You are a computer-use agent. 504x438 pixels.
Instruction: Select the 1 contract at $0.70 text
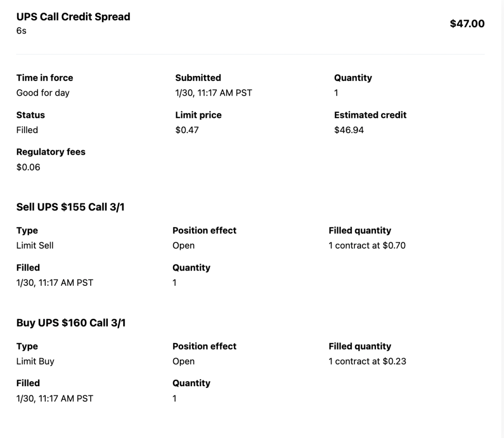click(x=367, y=245)
